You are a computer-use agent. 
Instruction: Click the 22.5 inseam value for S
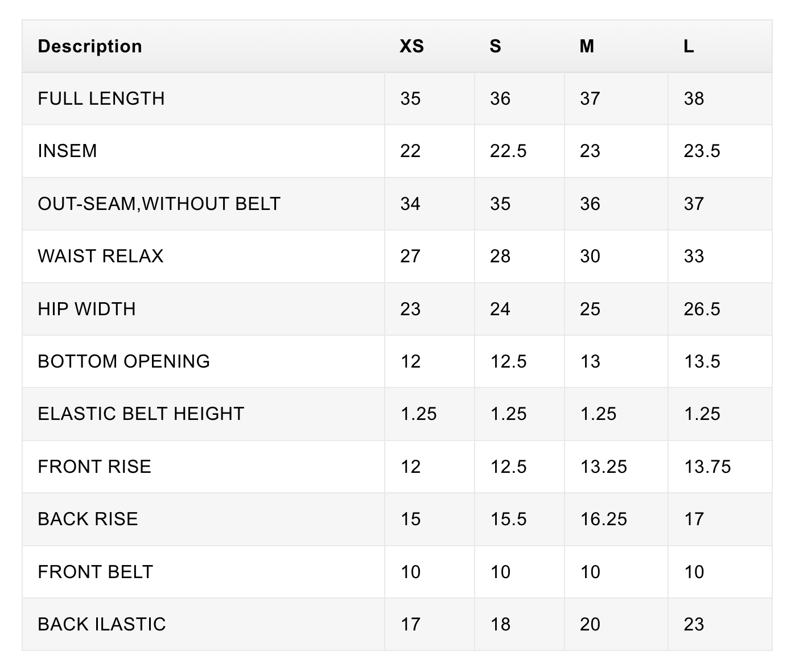(x=509, y=151)
